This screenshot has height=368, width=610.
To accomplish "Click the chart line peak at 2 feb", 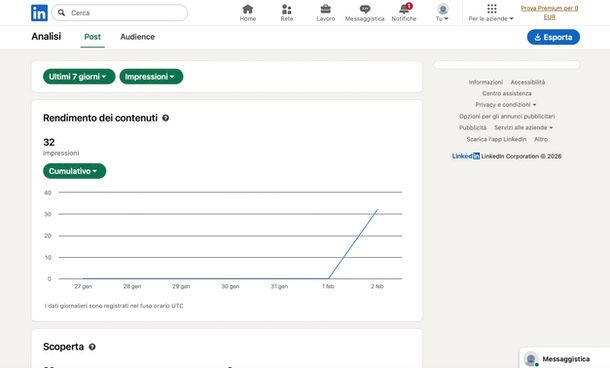I will tap(377, 210).
